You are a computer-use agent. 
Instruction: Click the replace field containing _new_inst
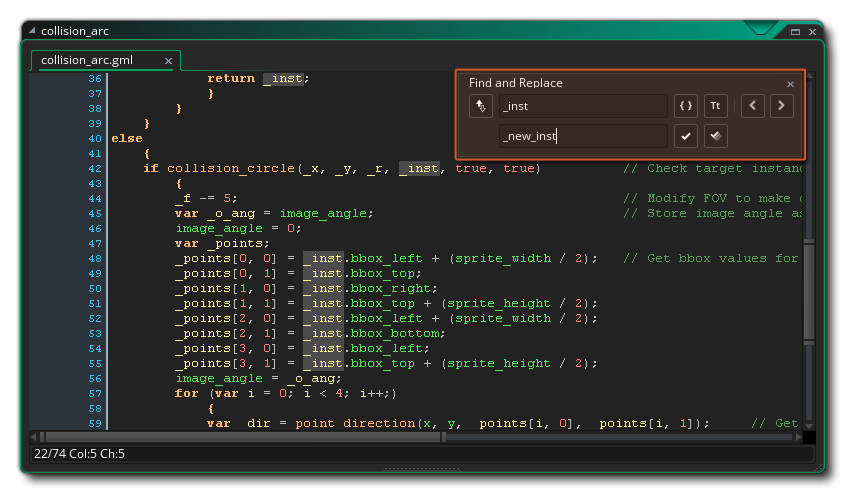[582, 136]
